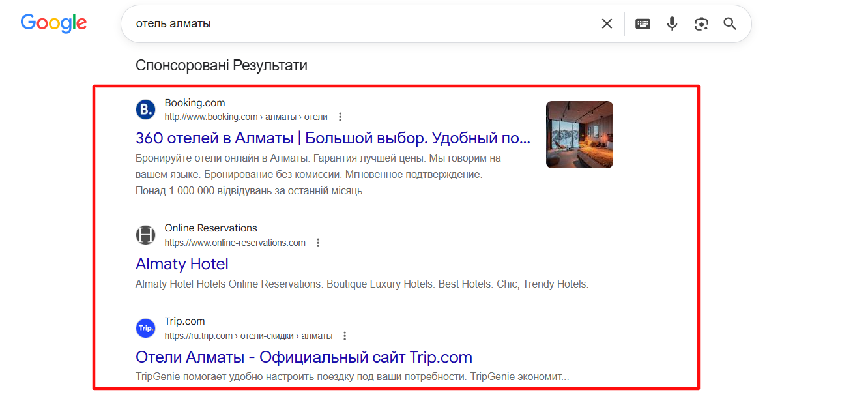Open the Google logo homepage
The image size is (868, 401).
[53, 23]
